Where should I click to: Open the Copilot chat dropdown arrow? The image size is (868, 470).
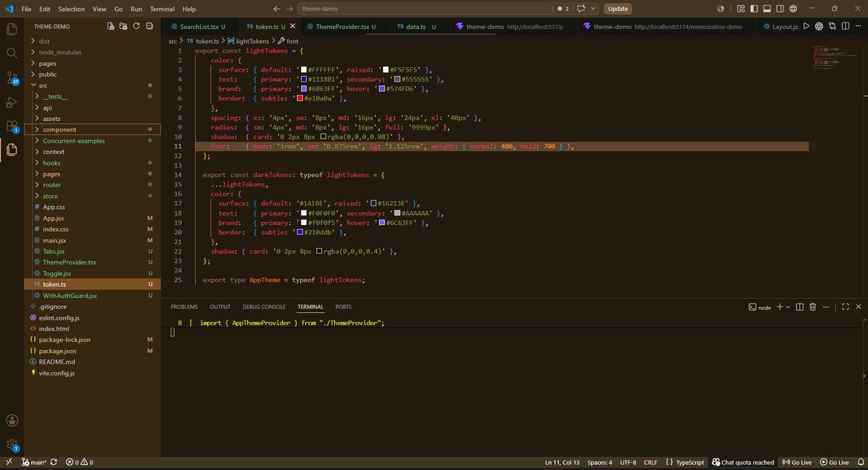click(594, 9)
